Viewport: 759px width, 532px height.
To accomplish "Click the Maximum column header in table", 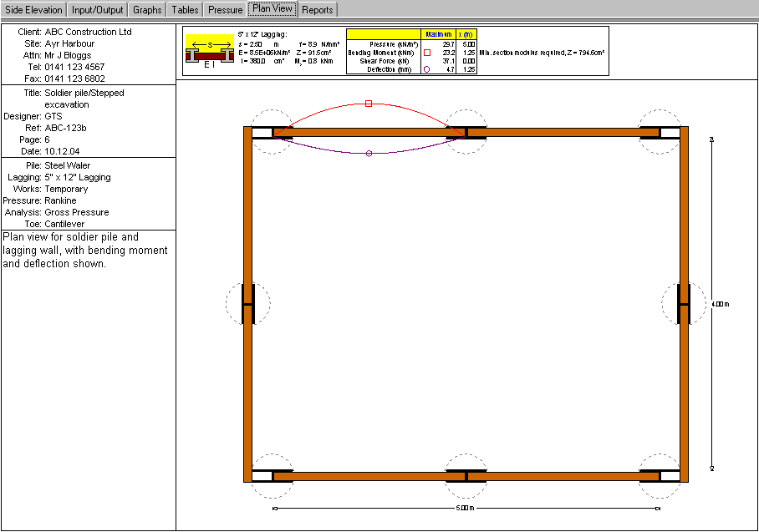I will pyautogui.click(x=438, y=34).
